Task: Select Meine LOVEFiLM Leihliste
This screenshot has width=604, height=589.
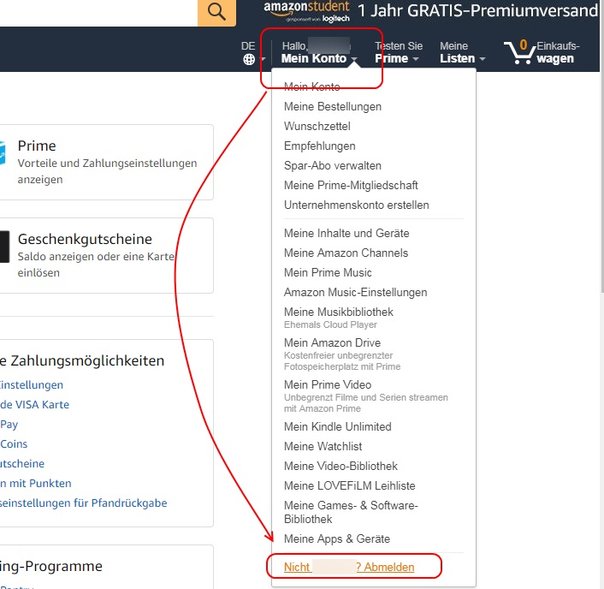Action: (350, 486)
